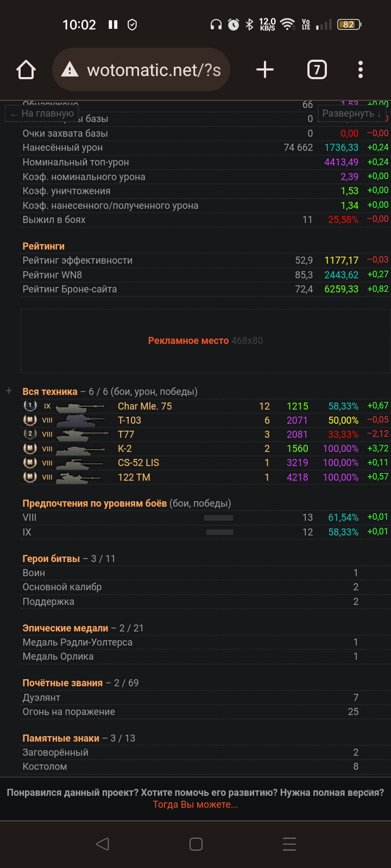Tap the site security warning icon
The height and width of the screenshot is (868, 391).
[70, 70]
